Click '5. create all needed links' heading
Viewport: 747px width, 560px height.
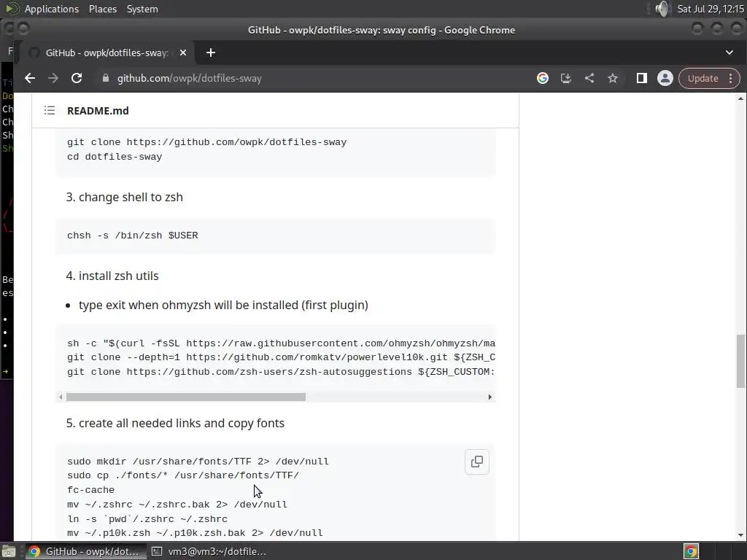175,423
